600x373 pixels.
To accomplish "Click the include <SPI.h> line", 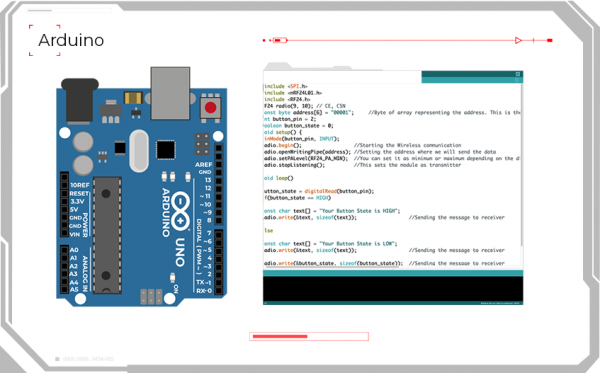I will pyautogui.click(x=286, y=86).
